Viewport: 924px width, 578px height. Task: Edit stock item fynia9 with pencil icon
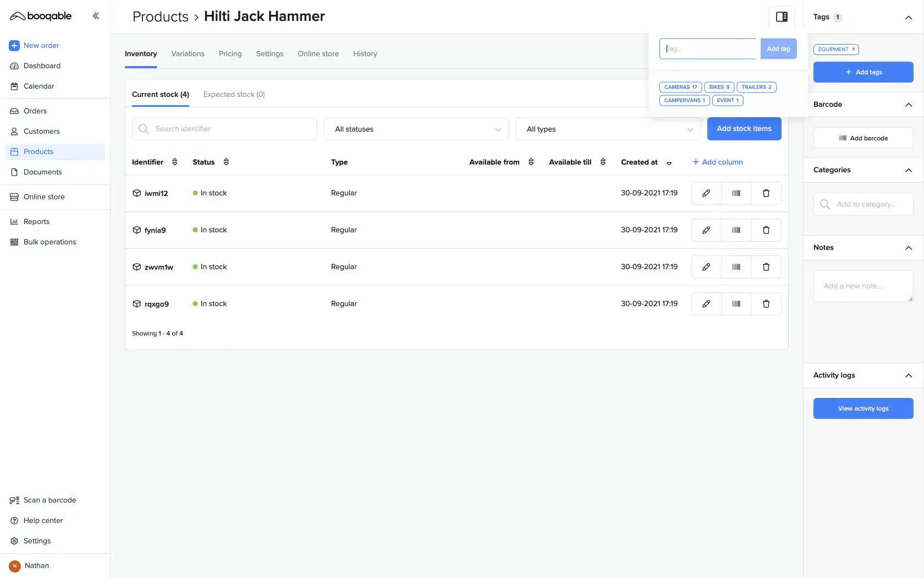pos(706,230)
